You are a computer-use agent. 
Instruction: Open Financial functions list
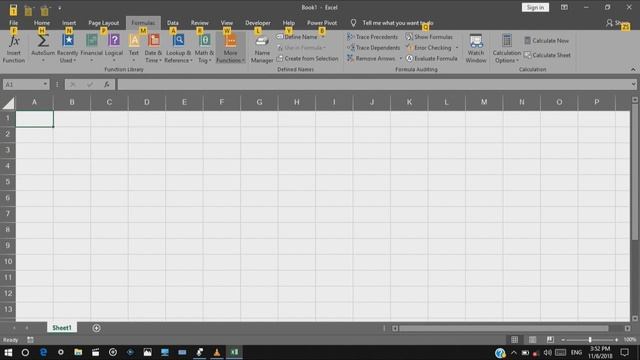(91, 48)
